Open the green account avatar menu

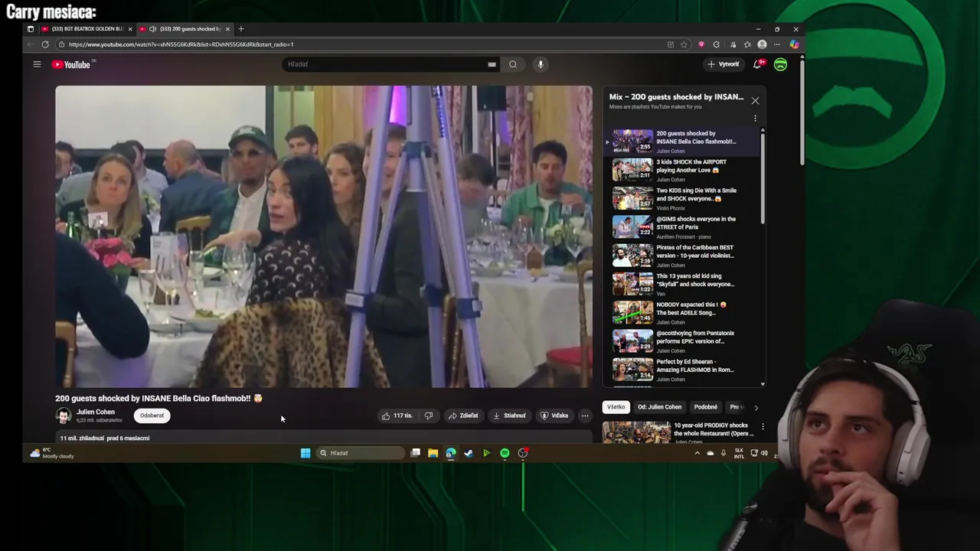[780, 64]
